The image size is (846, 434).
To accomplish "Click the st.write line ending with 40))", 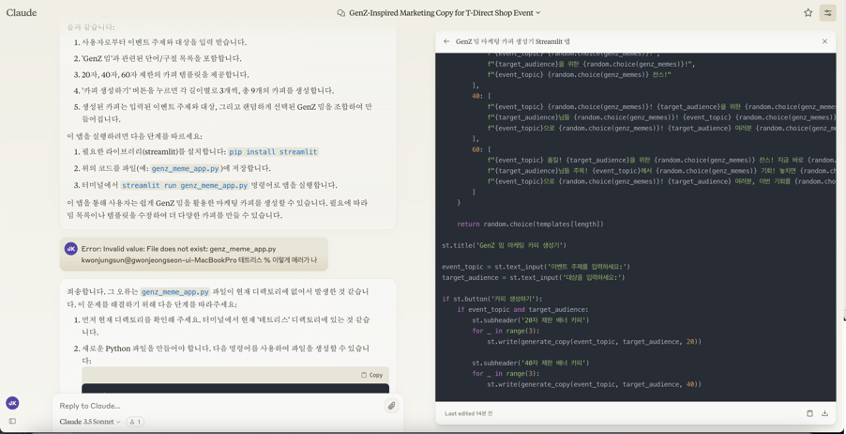I will (x=594, y=384).
